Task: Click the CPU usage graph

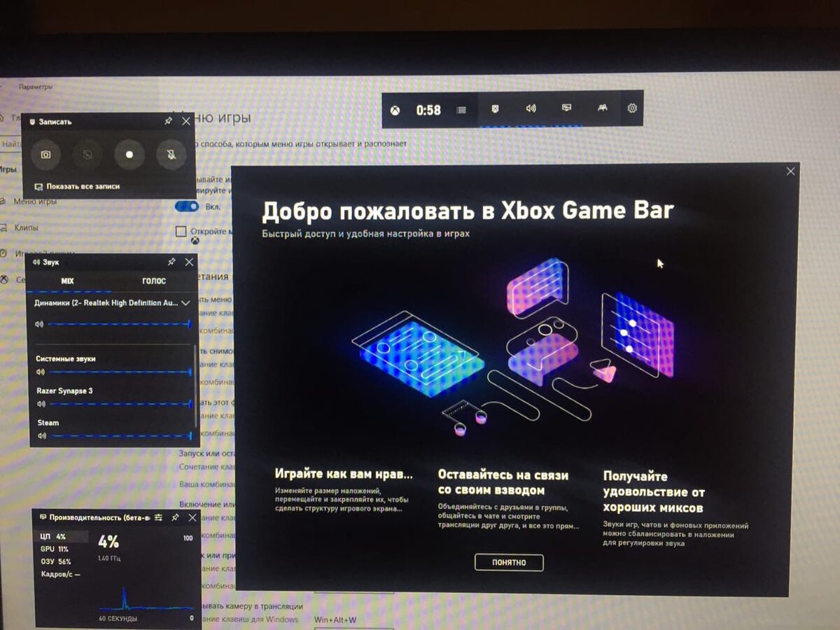Action: 146,598
